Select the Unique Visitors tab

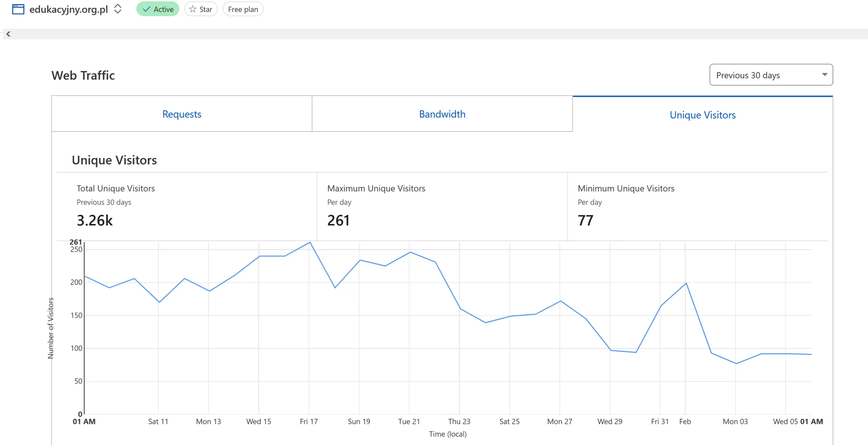[703, 115]
